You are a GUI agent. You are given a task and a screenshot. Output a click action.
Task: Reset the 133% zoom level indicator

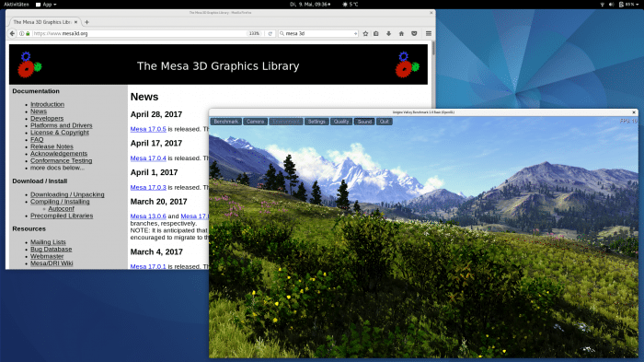coord(254,34)
